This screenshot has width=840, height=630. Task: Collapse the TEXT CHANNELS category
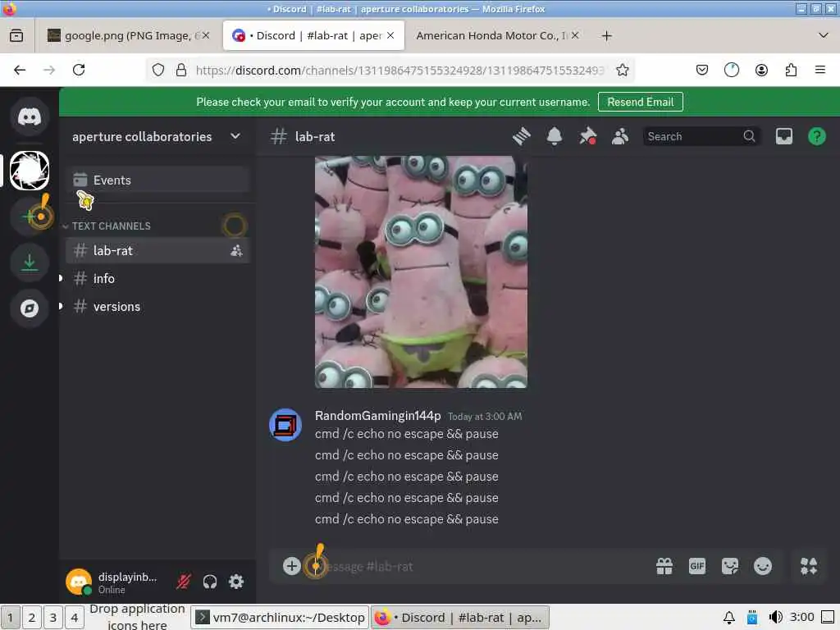point(111,226)
